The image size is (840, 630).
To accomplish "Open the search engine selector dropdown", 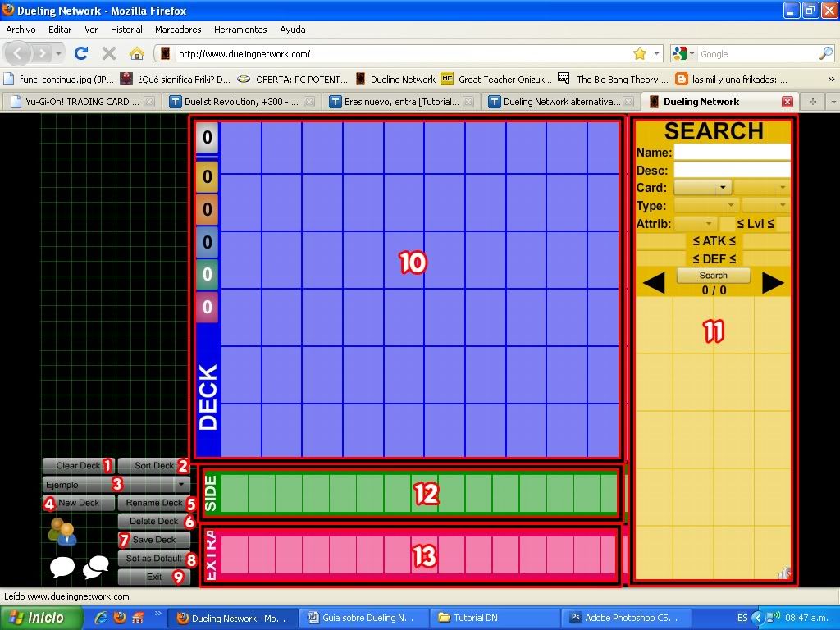I will [683, 53].
